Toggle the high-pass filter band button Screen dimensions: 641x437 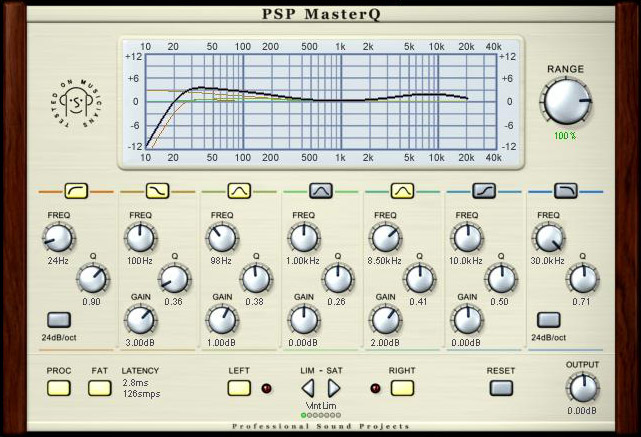point(76,191)
